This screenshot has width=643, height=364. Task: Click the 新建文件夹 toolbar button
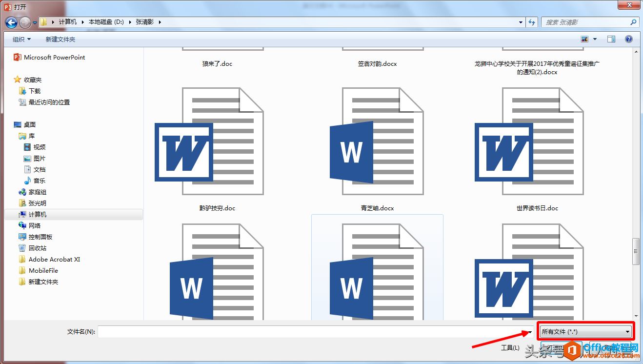[60, 39]
